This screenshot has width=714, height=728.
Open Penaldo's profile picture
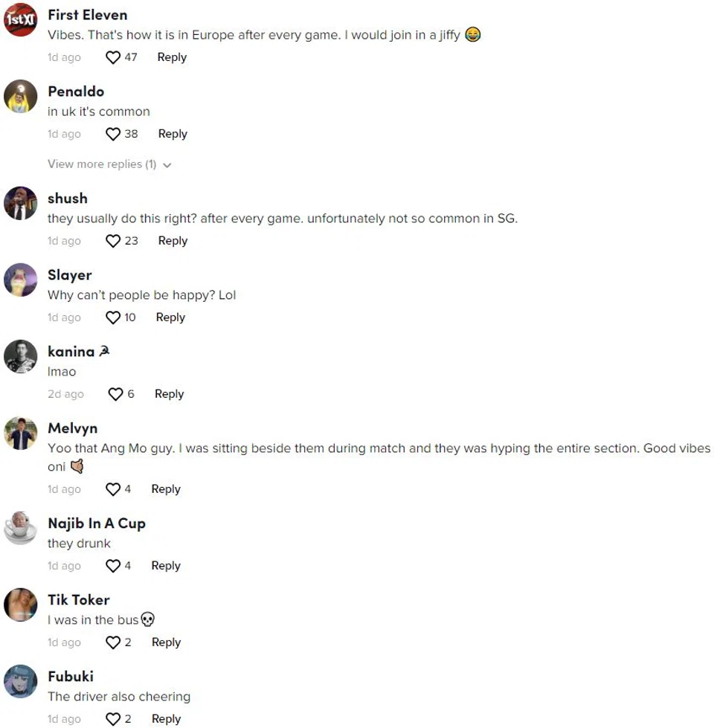21,97
